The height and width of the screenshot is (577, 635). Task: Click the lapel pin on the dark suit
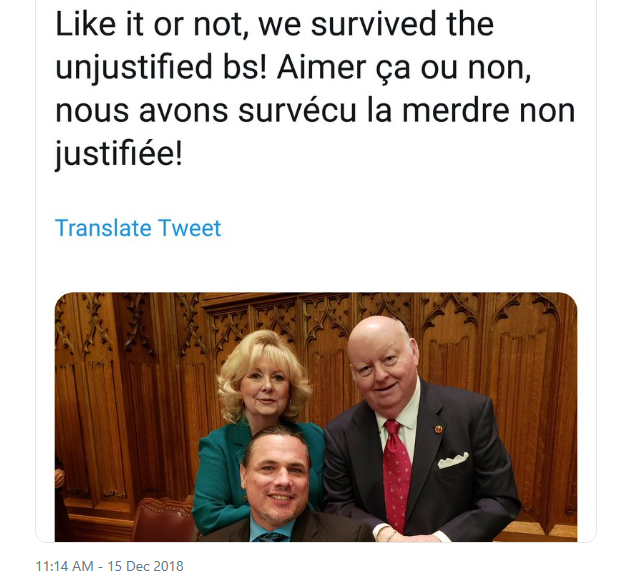pos(439,429)
